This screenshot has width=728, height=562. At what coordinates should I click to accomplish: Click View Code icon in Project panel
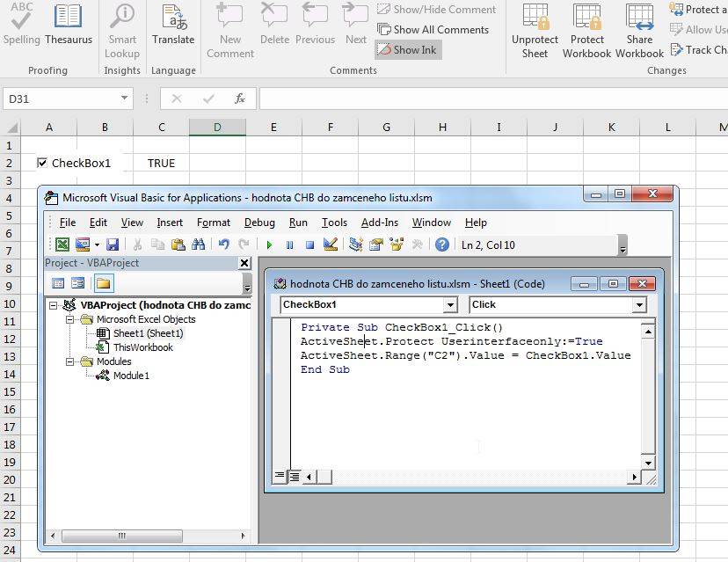59,283
